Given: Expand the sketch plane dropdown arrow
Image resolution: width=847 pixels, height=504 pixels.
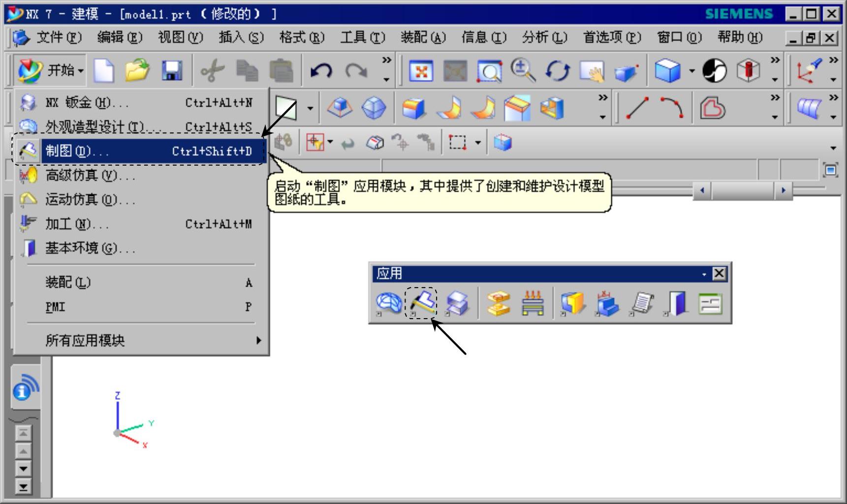Looking at the screenshot, I should click(x=310, y=108).
